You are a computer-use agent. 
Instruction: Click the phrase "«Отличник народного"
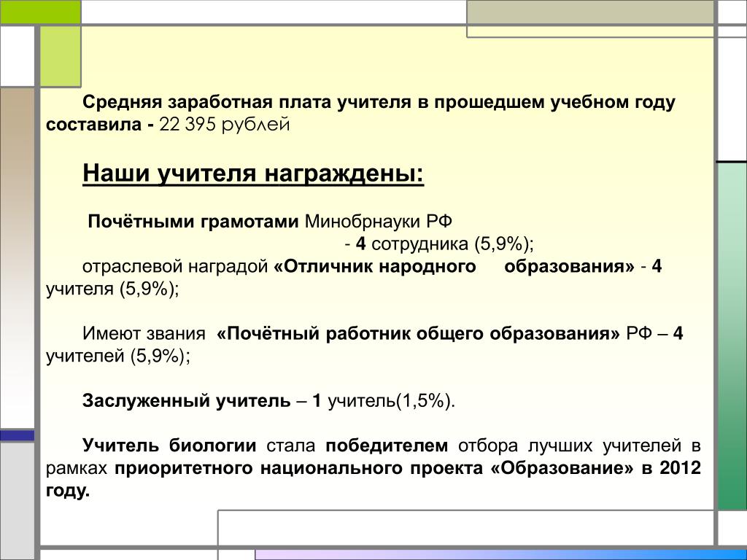point(375,267)
